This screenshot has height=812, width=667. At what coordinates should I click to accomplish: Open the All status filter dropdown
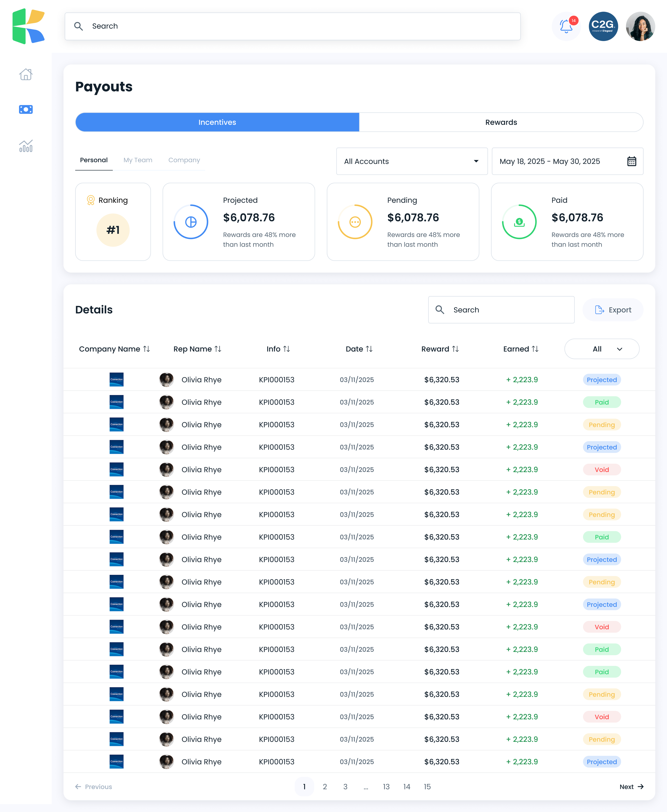602,349
